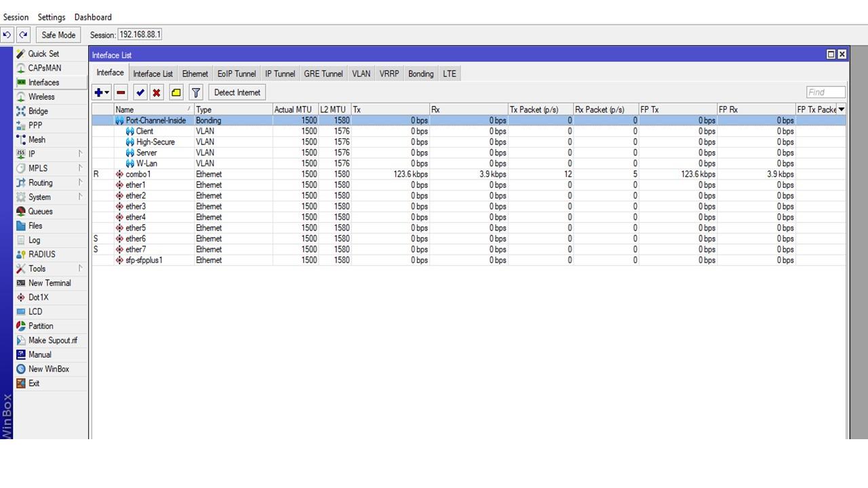The image size is (868, 488).
Task: Select the sfp-sfpplus1 interface row
Action: point(469,260)
